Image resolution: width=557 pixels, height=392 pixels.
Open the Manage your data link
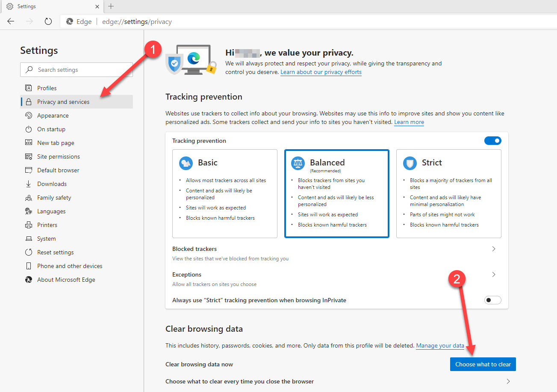pos(440,345)
